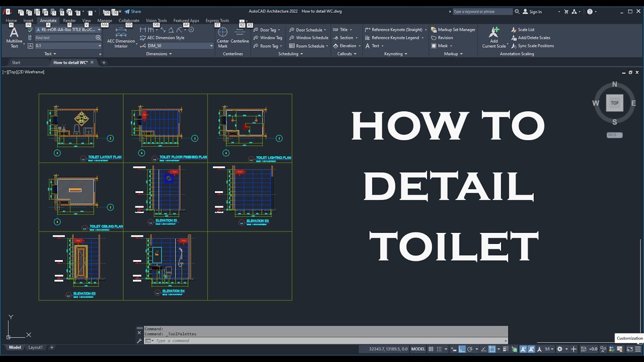The image size is (644, 362).
Task: Click Sync Scale Positions tool
Action: coord(532,46)
